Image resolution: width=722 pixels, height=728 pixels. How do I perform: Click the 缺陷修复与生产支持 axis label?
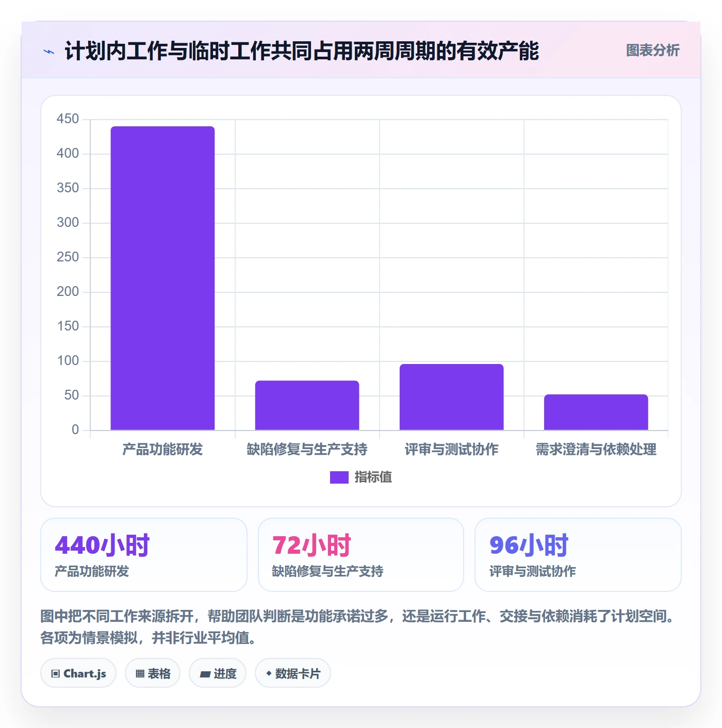pos(307,450)
